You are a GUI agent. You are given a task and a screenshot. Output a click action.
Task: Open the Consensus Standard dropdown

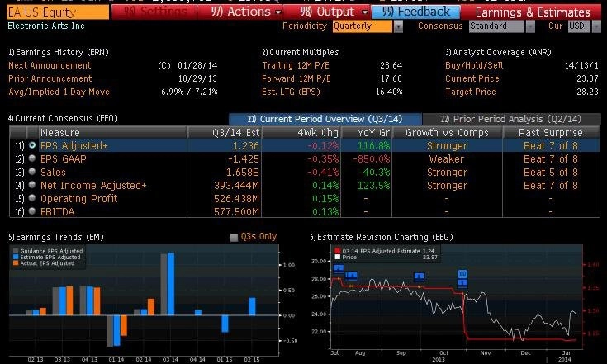coord(496,26)
